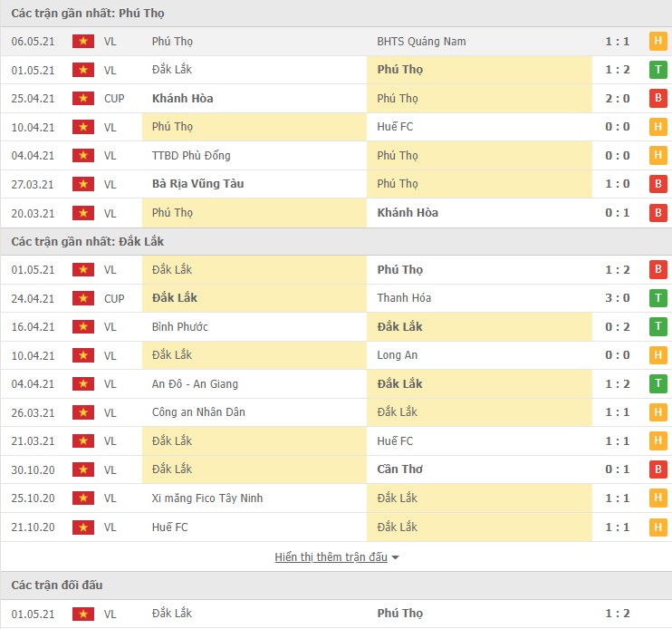Click the Vietnam flag in the 06.05.21 row
Screen dimensions: 672x629
[x=83, y=42]
